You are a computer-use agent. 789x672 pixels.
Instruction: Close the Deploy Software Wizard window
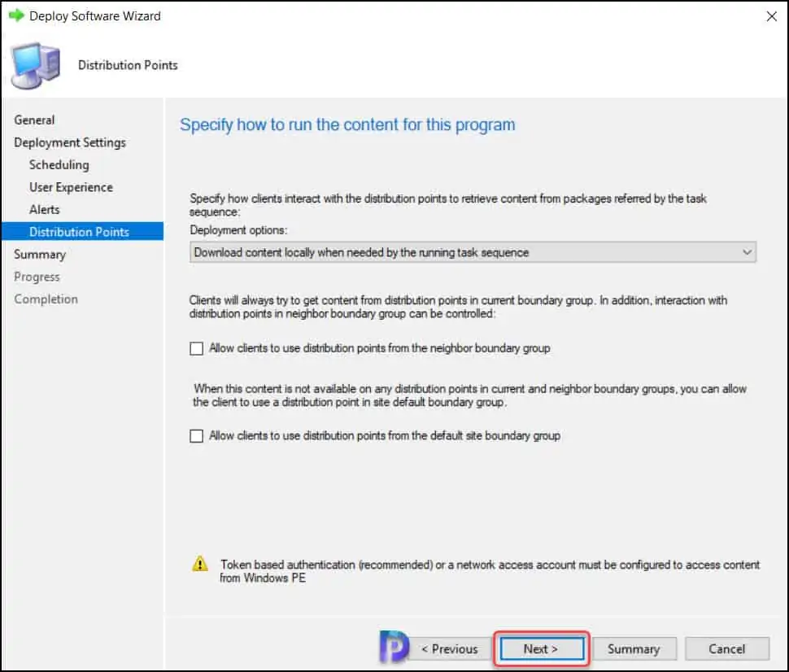771,16
